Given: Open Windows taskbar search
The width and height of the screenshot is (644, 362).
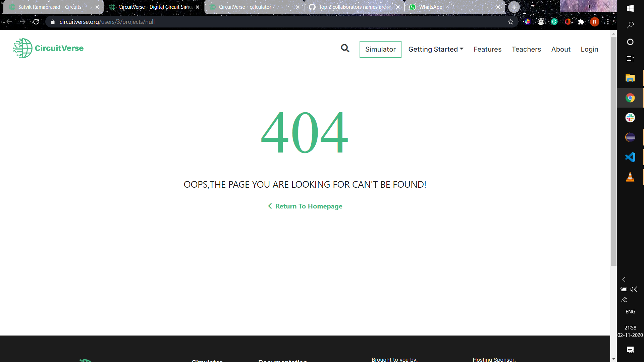Looking at the screenshot, I should click(630, 25).
